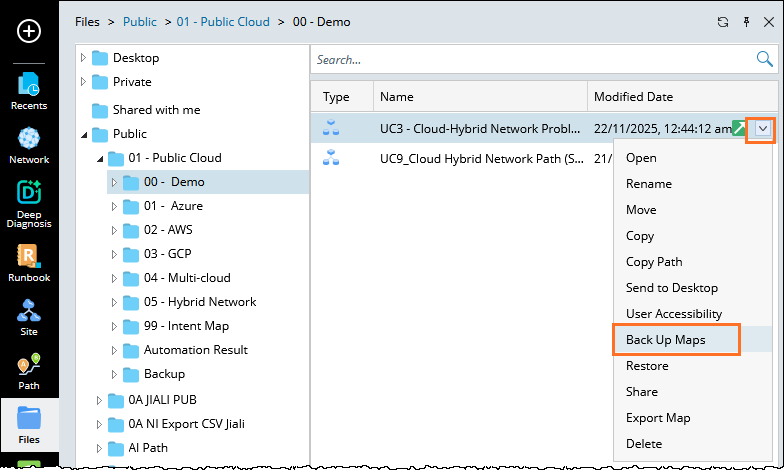Open Deep Diagnosis from the sidebar
This screenshot has width=784, height=471.
29,203
